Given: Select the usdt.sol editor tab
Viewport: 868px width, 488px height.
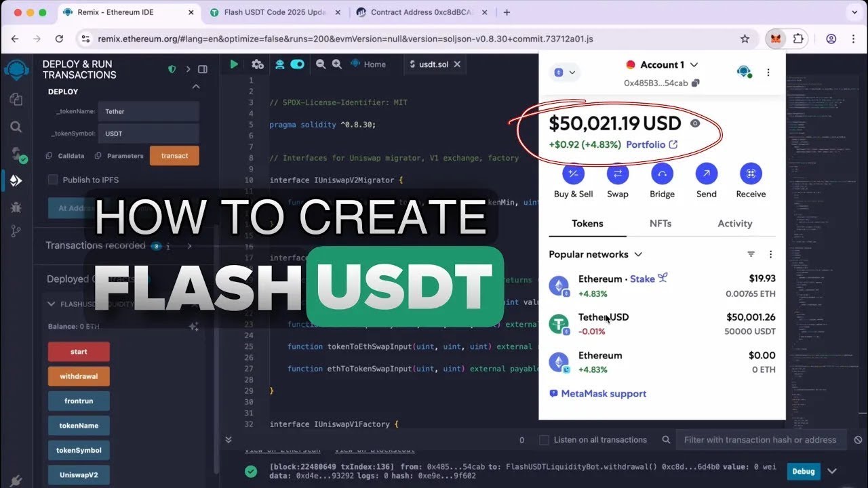Looking at the screenshot, I should (432, 64).
